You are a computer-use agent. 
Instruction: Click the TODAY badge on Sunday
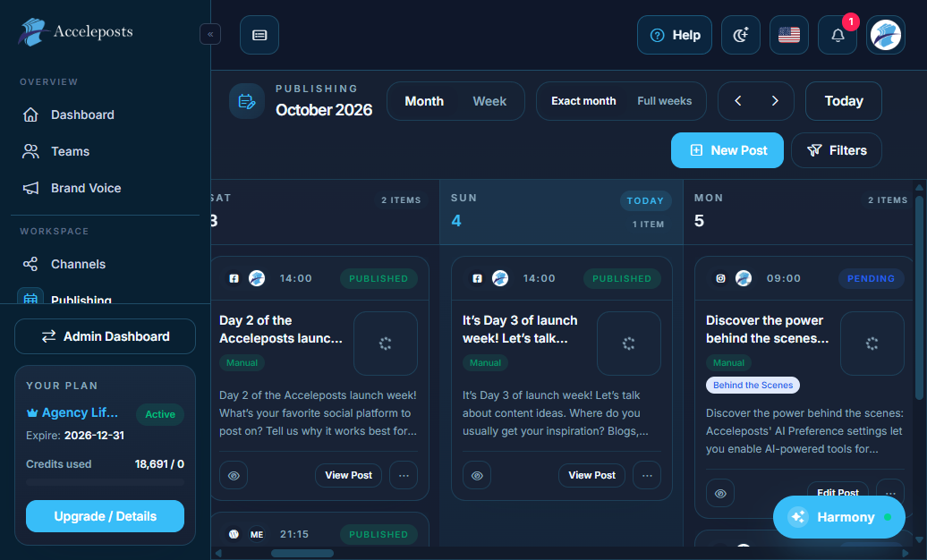[x=646, y=200]
